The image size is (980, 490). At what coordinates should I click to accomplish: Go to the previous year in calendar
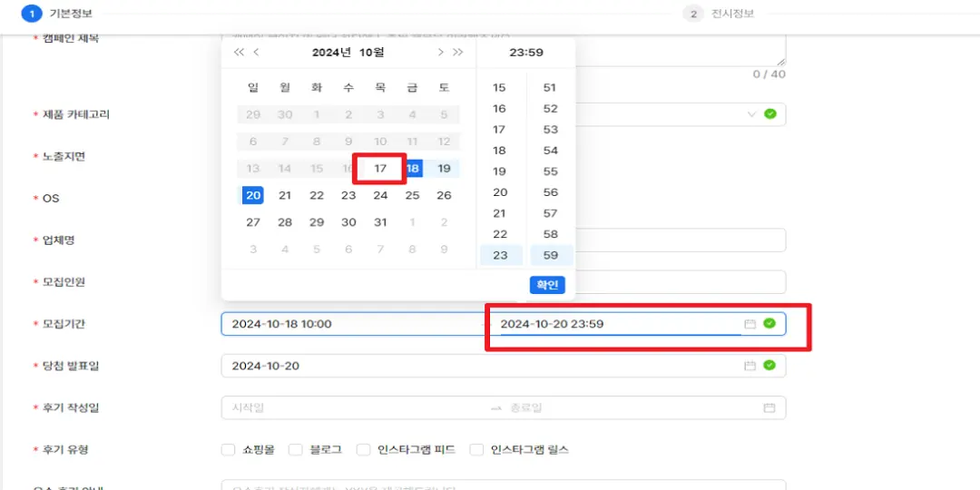239,53
